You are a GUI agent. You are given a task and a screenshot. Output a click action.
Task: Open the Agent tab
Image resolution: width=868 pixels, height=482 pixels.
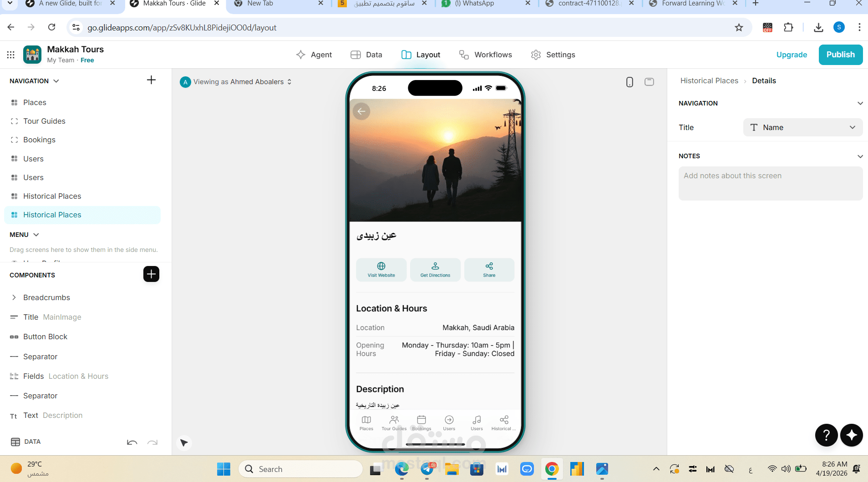click(x=314, y=55)
